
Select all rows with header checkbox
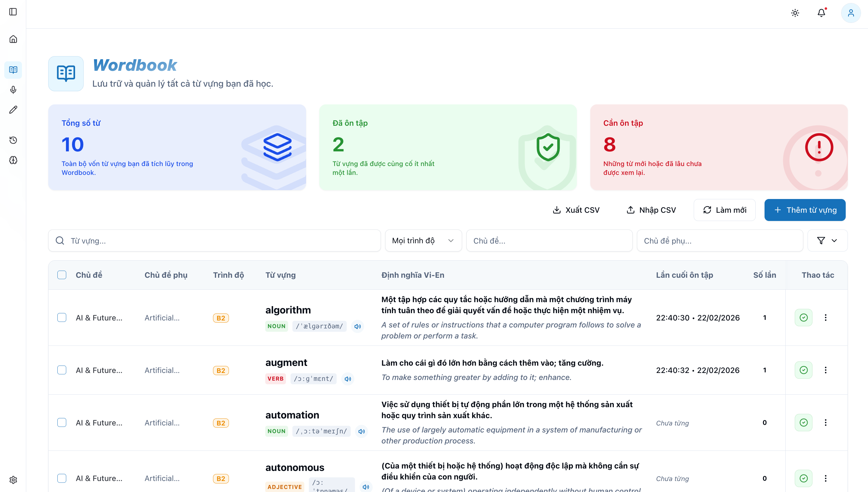point(62,275)
